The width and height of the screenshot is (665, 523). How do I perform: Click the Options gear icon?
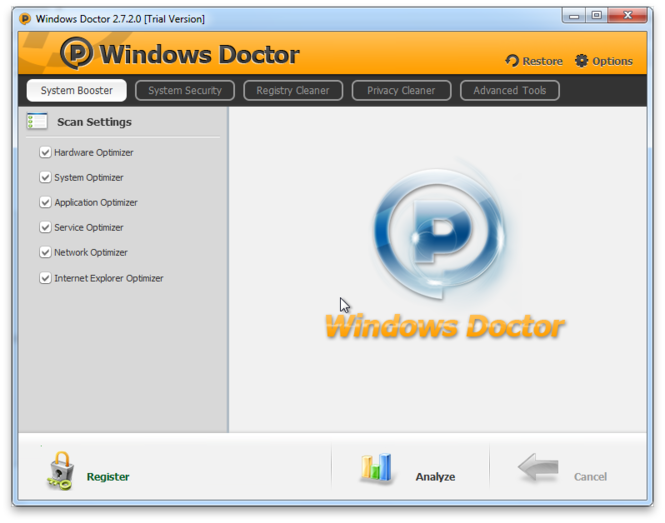pos(581,61)
